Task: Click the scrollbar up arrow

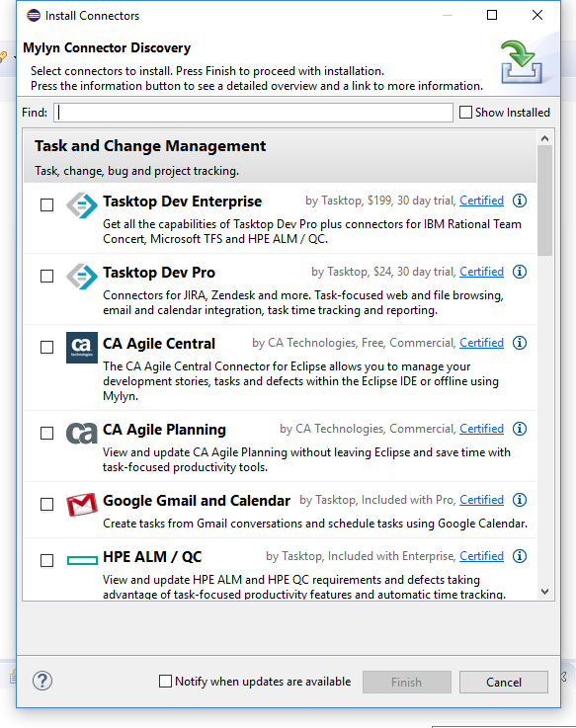Action: [x=544, y=138]
